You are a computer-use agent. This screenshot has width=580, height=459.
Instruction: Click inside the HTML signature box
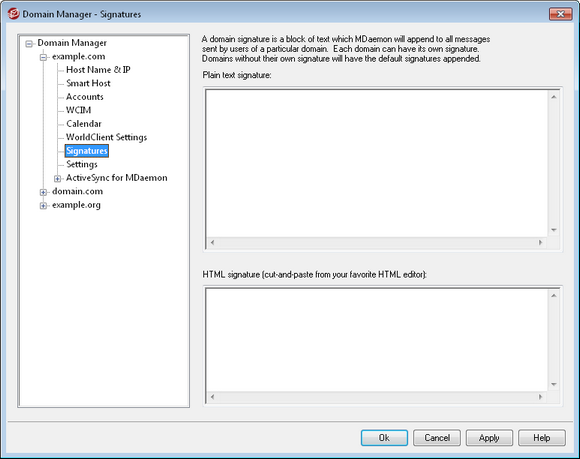pyautogui.click(x=377, y=340)
